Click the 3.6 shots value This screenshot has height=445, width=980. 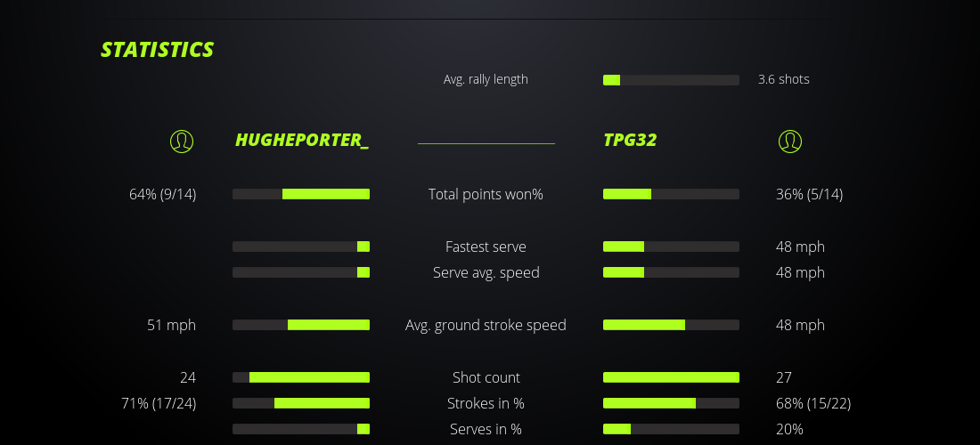click(783, 79)
